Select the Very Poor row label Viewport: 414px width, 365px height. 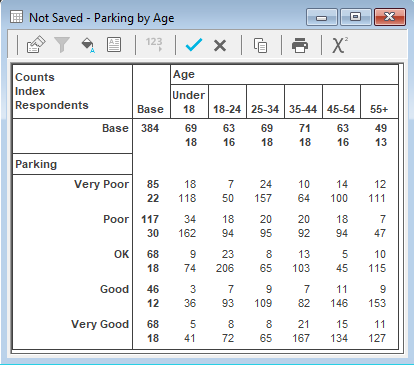tap(101, 184)
